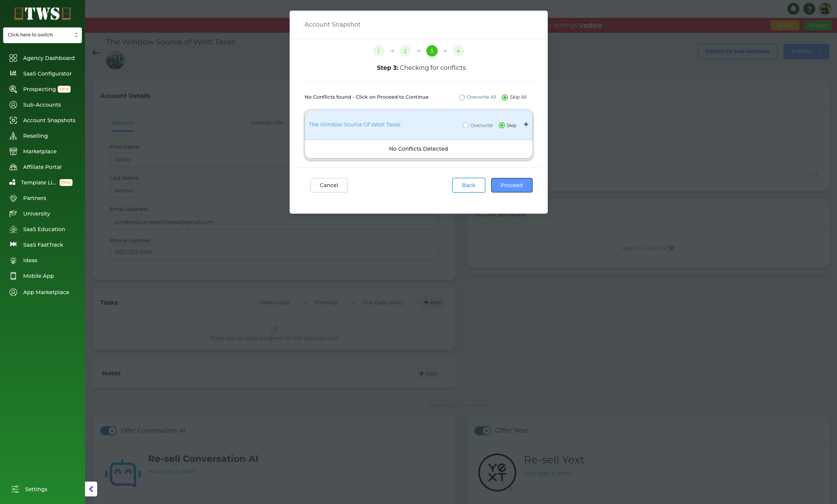
Task: Click the Yext logo thumbnail
Action: click(x=497, y=472)
